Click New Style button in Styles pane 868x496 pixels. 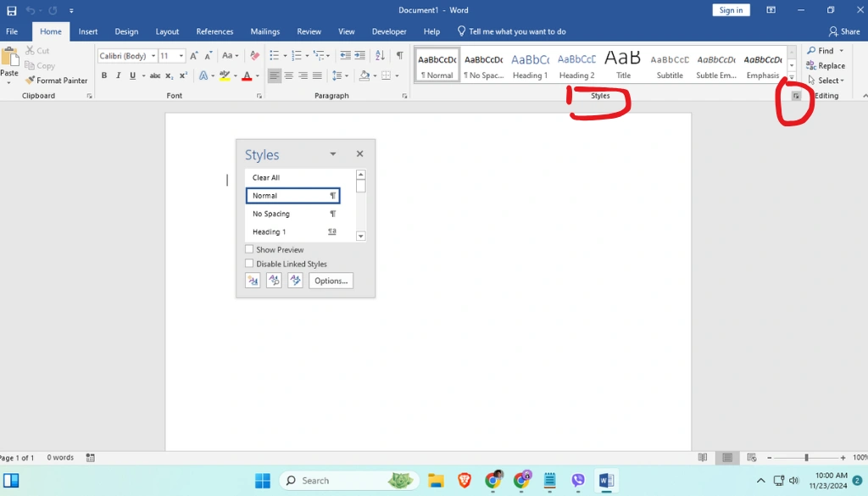[253, 281]
